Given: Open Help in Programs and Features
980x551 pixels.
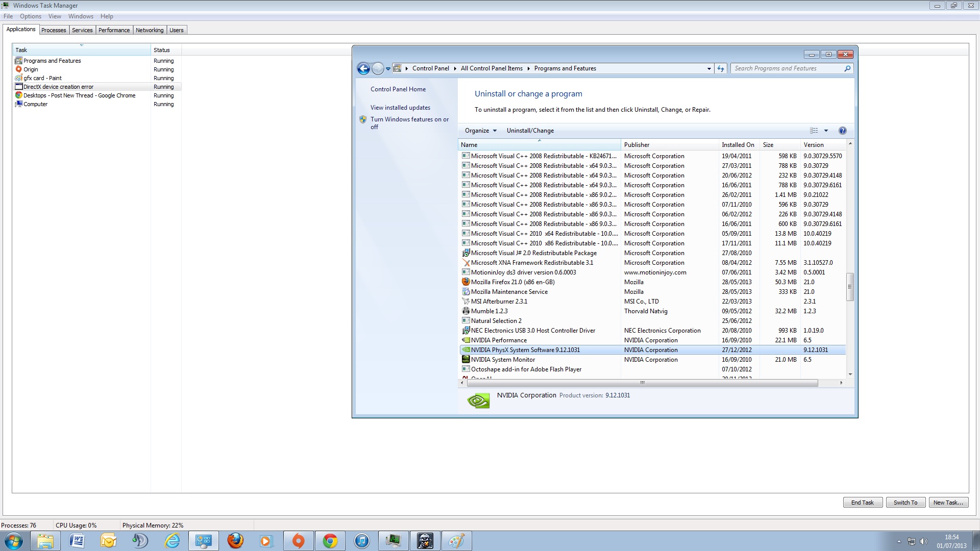Looking at the screenshot, I should [x=843, y=131].
